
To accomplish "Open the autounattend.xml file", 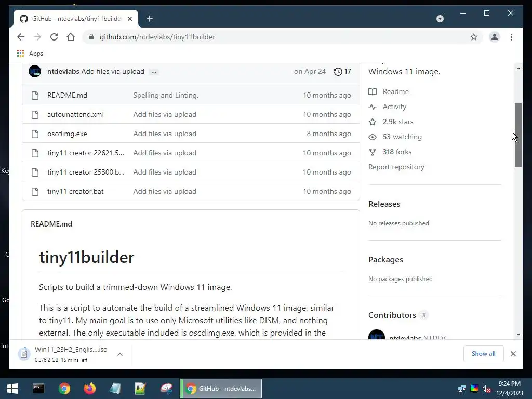I will tap(75, 114).
